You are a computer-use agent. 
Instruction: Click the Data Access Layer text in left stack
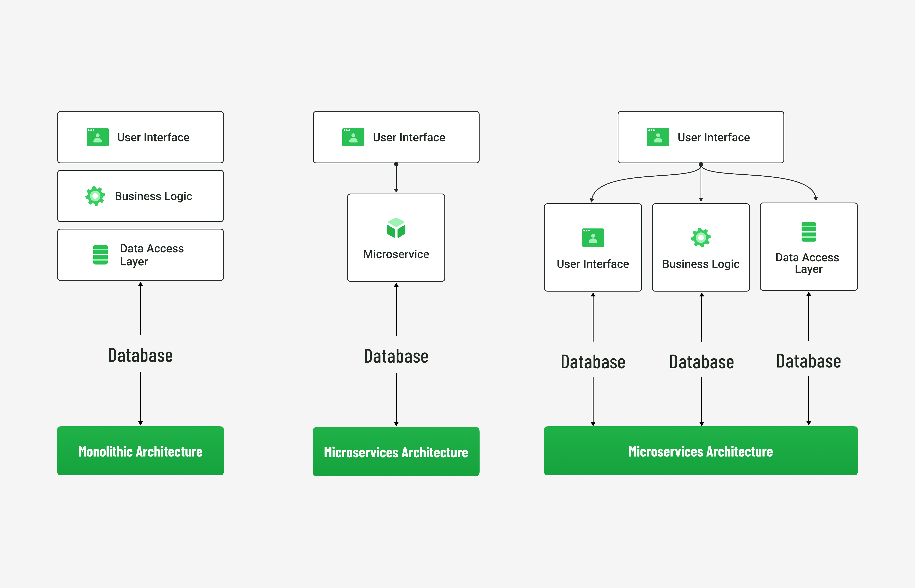[x=152, y=255]
